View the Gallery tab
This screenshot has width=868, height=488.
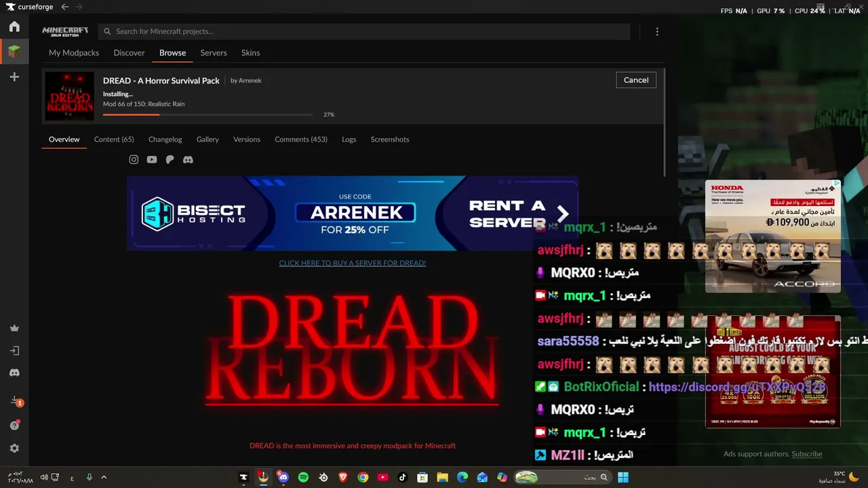point(208,139)
